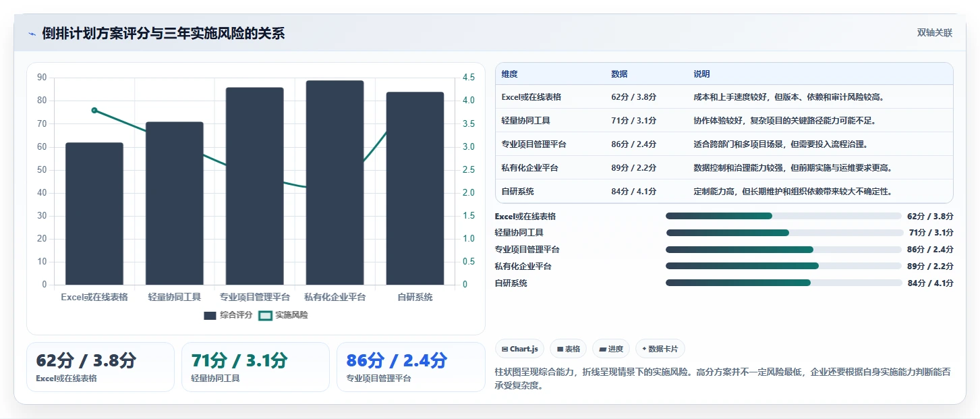The width and height of the screenshot is (980, 419).
Task: Click the 私有化企业平台 x-axis label
Action: tap(335, 297)
